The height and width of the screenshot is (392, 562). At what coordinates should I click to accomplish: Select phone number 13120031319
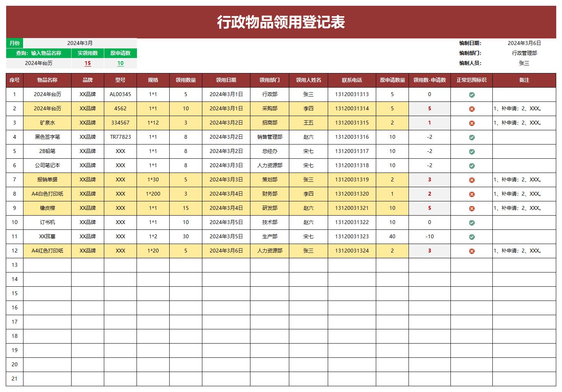coord(352,179)
